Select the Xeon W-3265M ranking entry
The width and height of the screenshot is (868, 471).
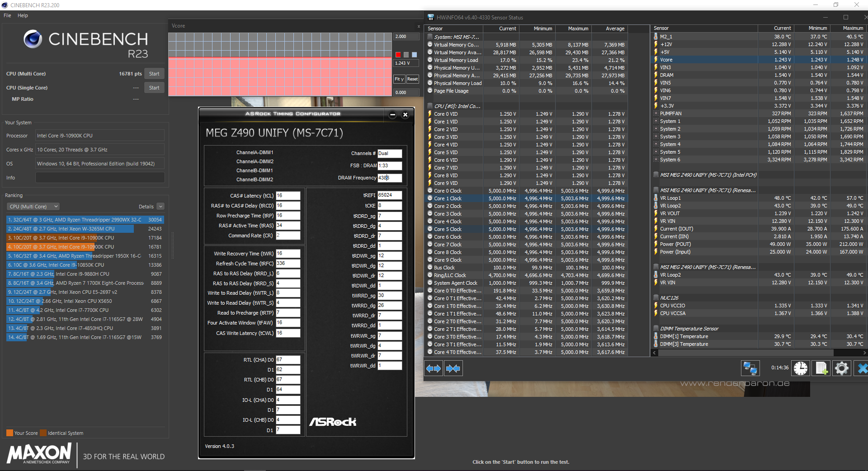(x=85, y=229)
